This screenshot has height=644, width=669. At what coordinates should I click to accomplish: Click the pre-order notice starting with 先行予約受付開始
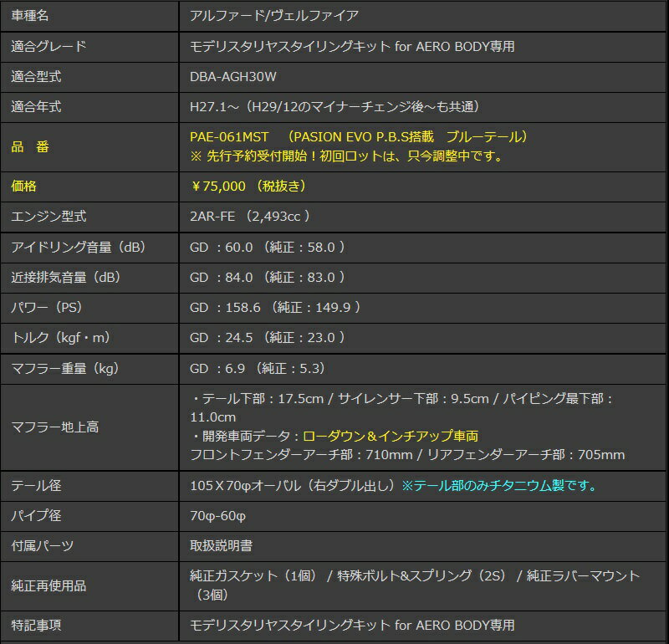[350, 156]
